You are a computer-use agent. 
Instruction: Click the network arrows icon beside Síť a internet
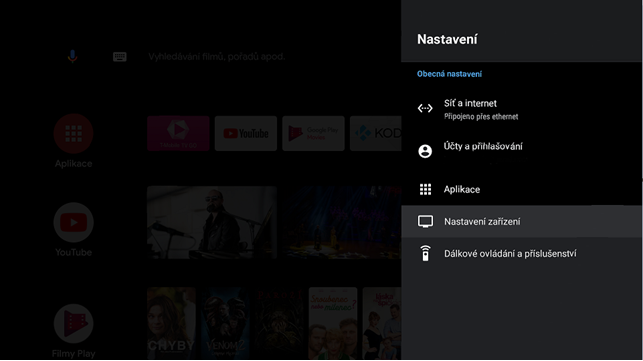point(425,108)
